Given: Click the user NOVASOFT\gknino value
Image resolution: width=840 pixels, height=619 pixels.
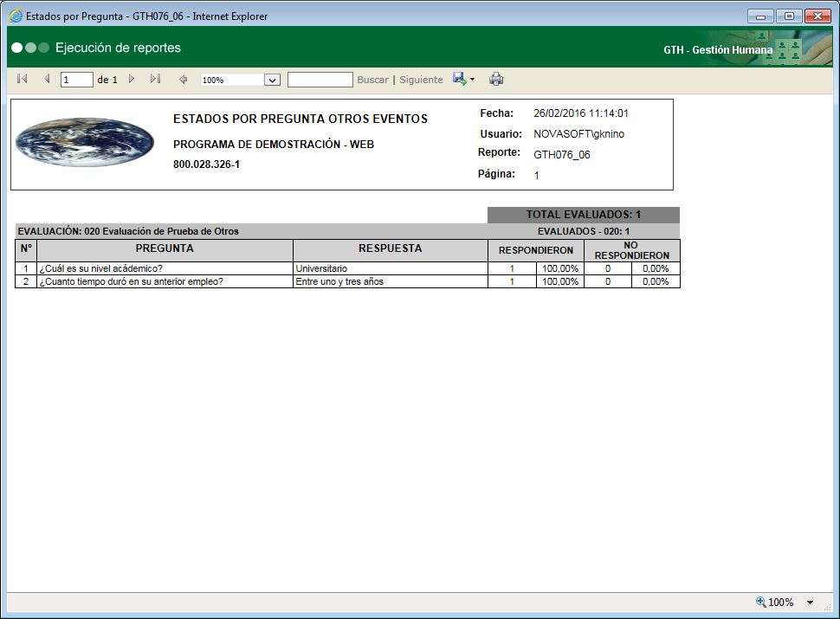Looking at the screenshot, I should tap(578, 134).
